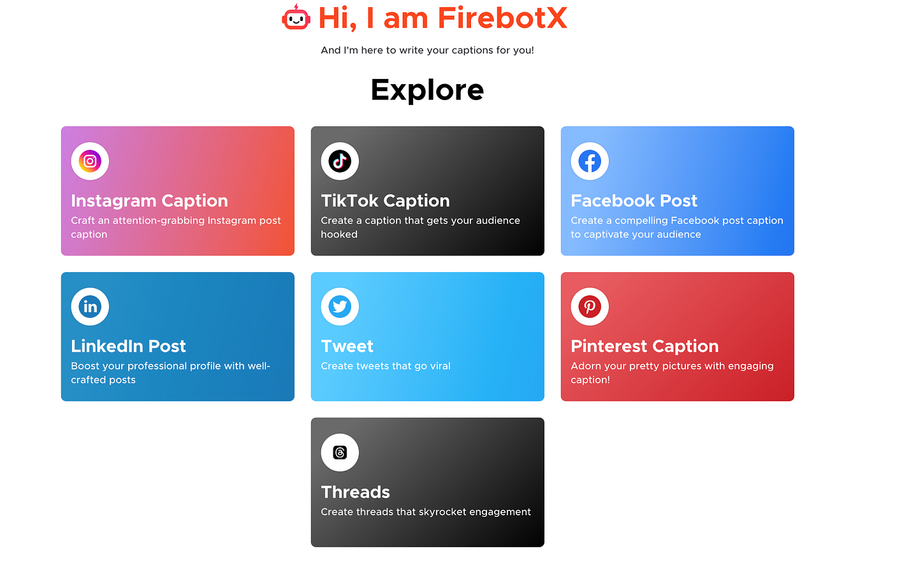Click the Facebook logo icon
Screen dimensions: 918x588
(x=590, y=161)
